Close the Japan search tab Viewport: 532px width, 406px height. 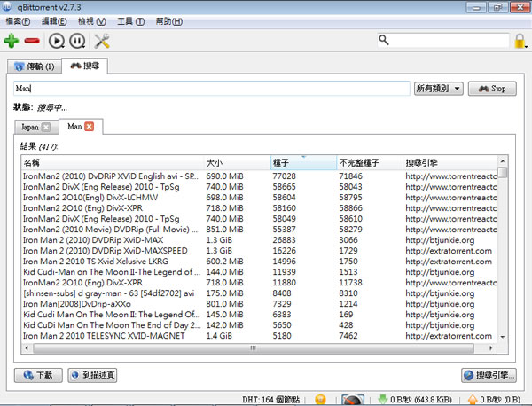[x=46, y=128]
